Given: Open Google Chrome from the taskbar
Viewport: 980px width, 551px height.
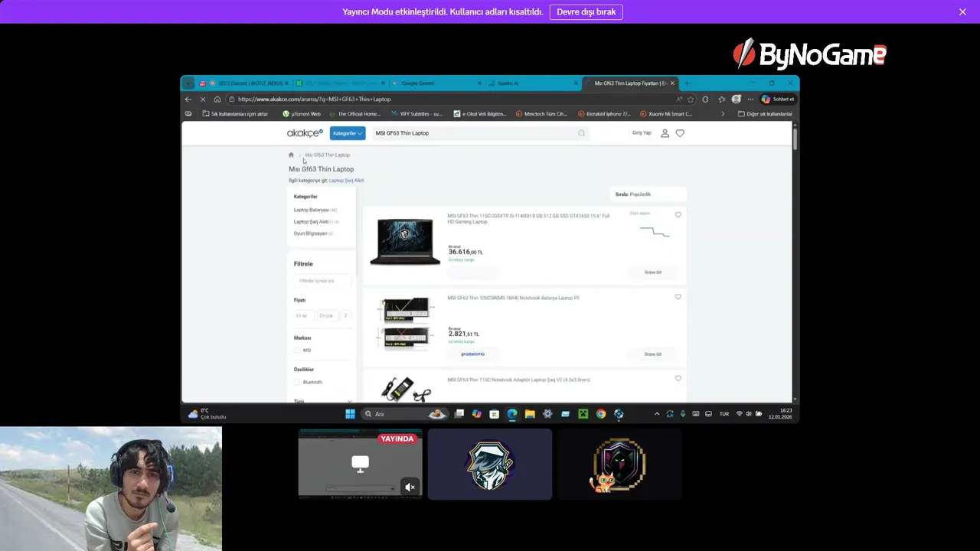Looking at the screenshot, I should point(601,414).
